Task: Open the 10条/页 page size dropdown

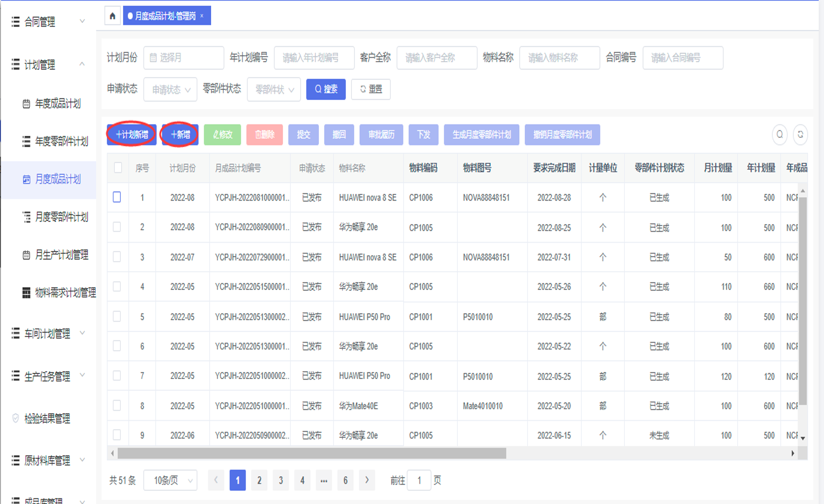Action: tap(170, 480)
